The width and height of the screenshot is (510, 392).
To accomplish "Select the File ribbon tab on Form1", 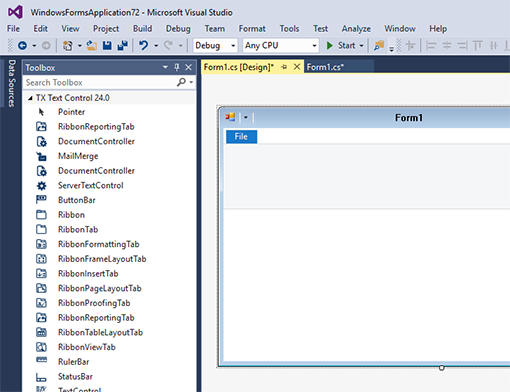I will tap(241, 137).
